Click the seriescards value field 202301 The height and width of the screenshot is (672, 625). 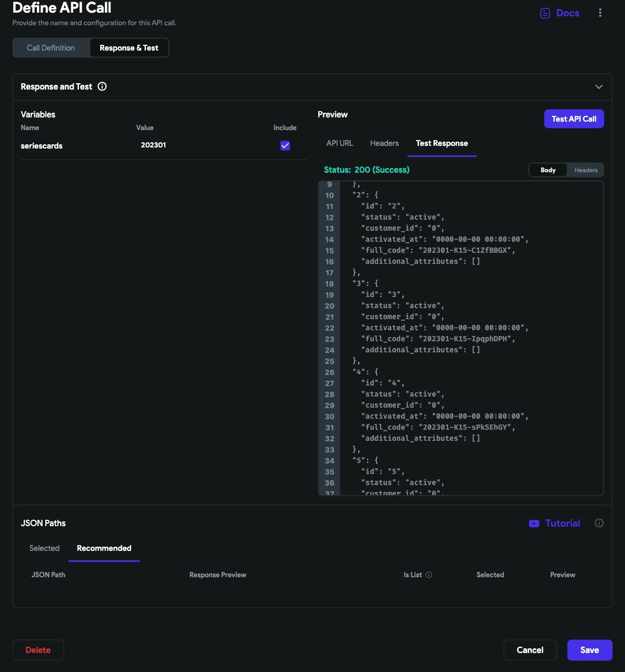click(x=153, y=145)
